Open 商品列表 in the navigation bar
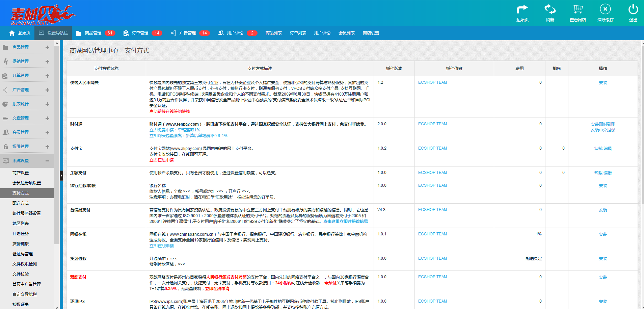Screen dimensions: 644x309 274,33
